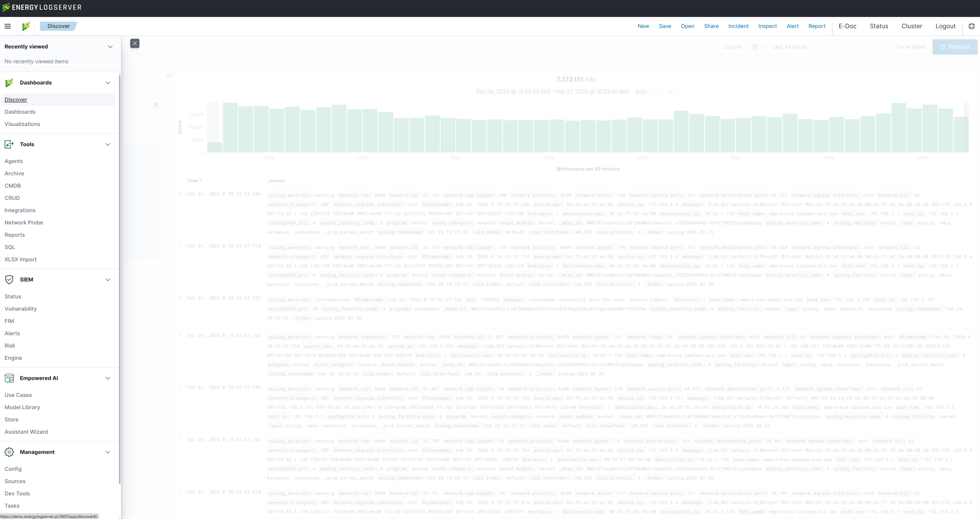This screenshot has width=980, height=519.
Task: Click Inspect in the top menu
Action: (x=767, y=26)
